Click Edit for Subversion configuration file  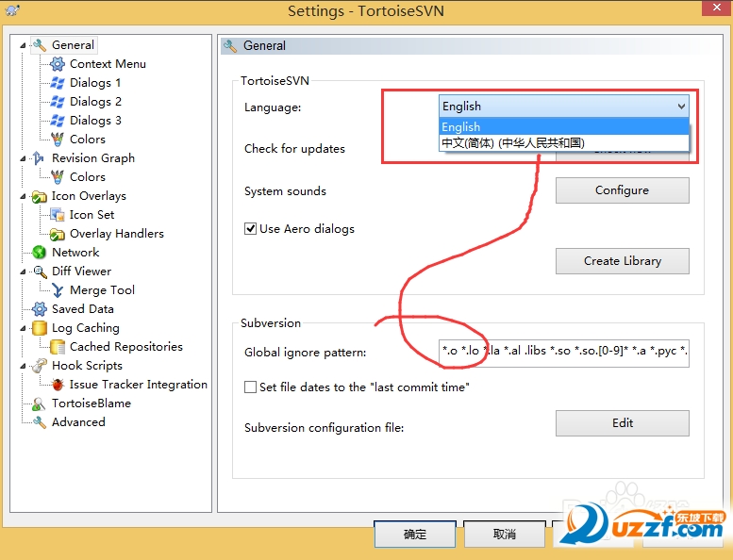tap(622, 423)
